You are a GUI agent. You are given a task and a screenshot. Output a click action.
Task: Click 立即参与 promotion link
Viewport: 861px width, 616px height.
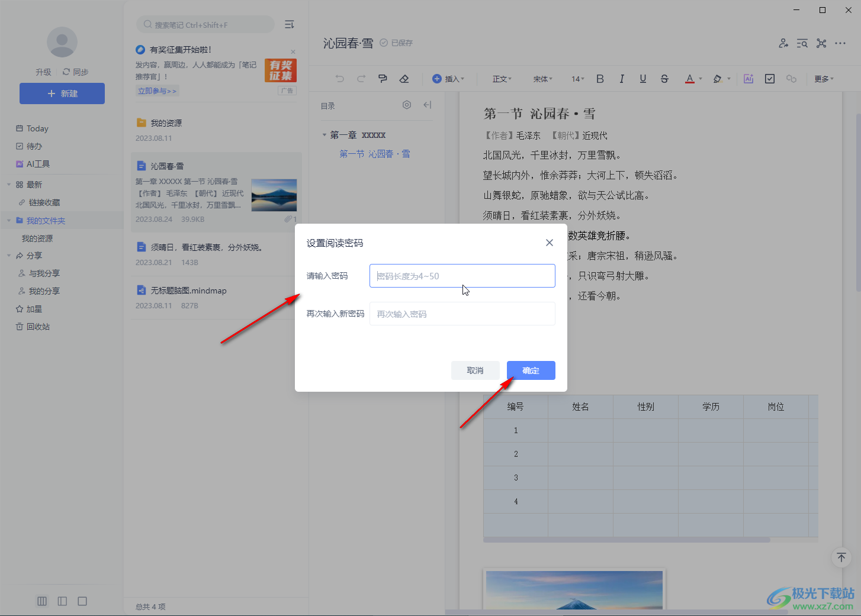pyautogui.click(x=157, y=91)
